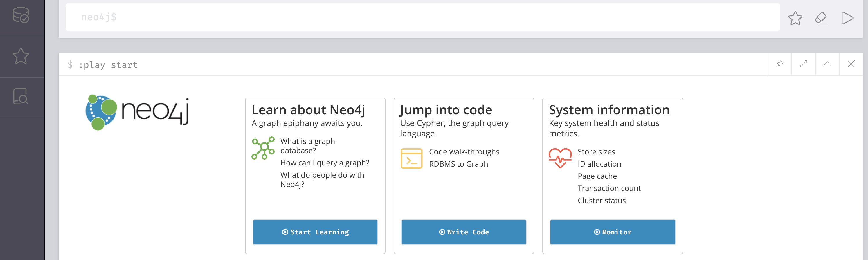The width and height of the screenshot is (868, 260).
Task: Open the Database Information sidebar icon
Action: tap(21, 15)
